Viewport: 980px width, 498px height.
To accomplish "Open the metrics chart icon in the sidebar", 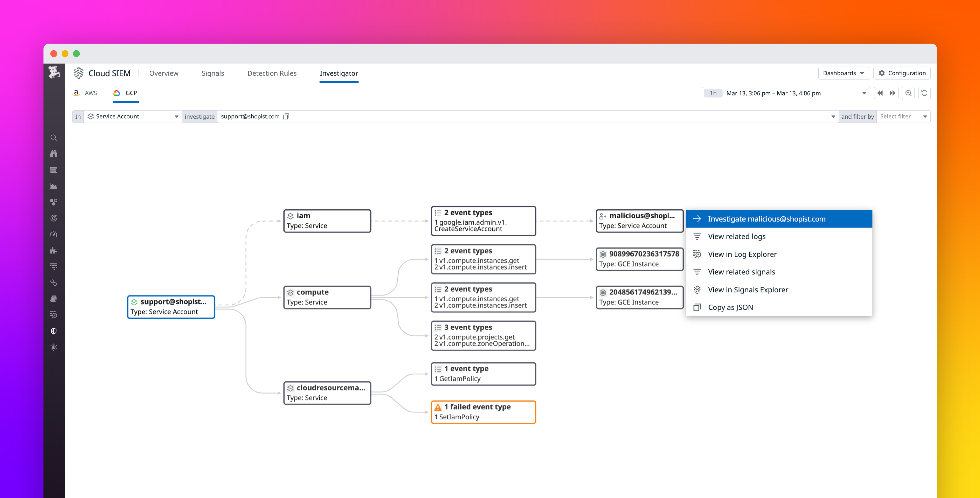I will [x=54, y=186].
